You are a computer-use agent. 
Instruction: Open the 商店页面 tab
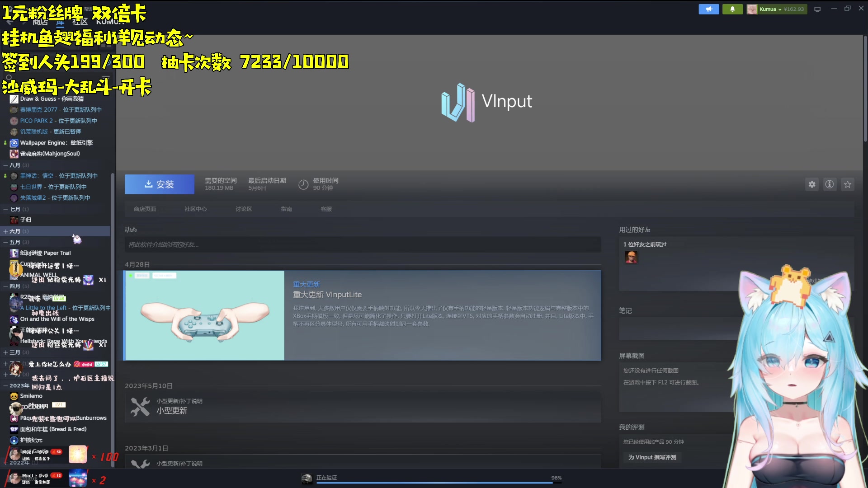coord(145,209)
